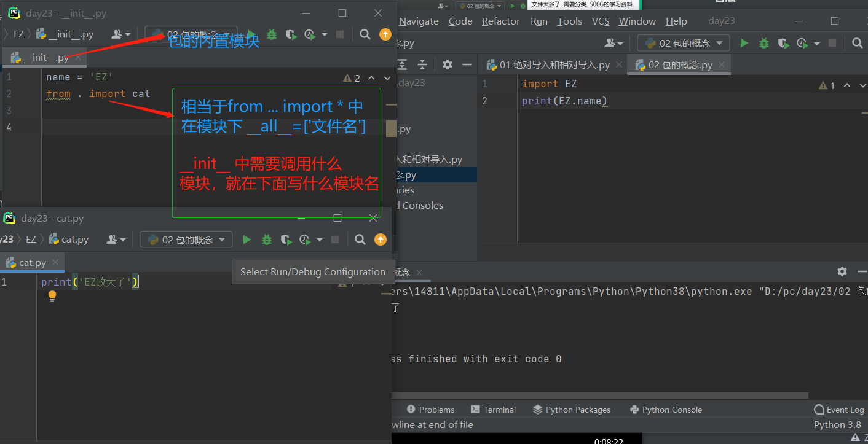Debug '02 包的概念' in the main PyCharm window
Screen dimensions: 868x444
pos(764,43)
